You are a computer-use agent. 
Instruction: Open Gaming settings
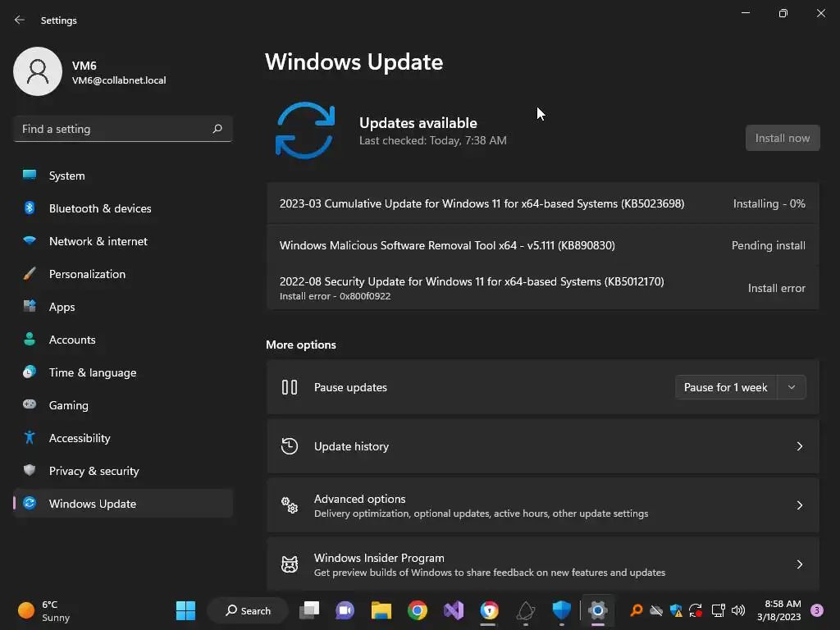123,405
